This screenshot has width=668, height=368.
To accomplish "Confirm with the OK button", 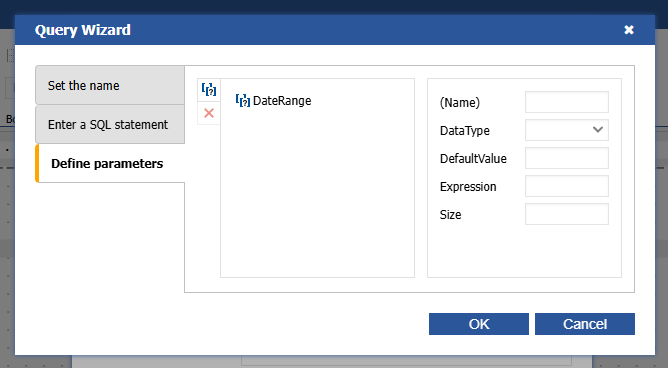I will pyautogui.click(x=479, y=324).
